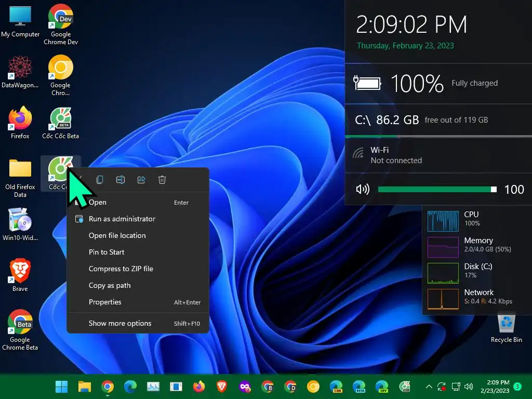Image resolution: width=532 pixels, height=399 pixels.
Task: Click the Delete trash icon in context menu
Action: (x=162, y=180)
